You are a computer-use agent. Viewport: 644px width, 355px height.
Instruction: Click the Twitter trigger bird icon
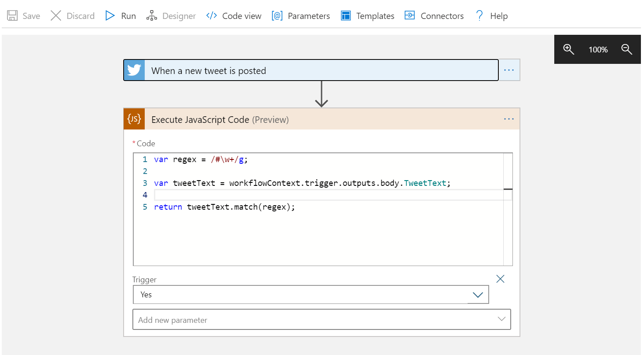click(134, 70)
